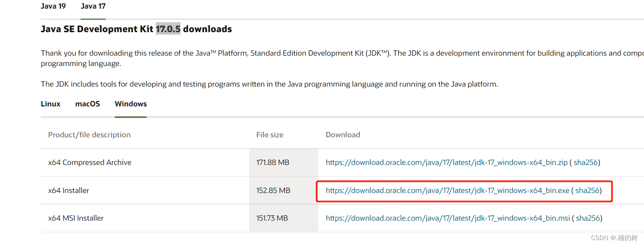Click the Product/file description column header

click(x=89, y=134)
